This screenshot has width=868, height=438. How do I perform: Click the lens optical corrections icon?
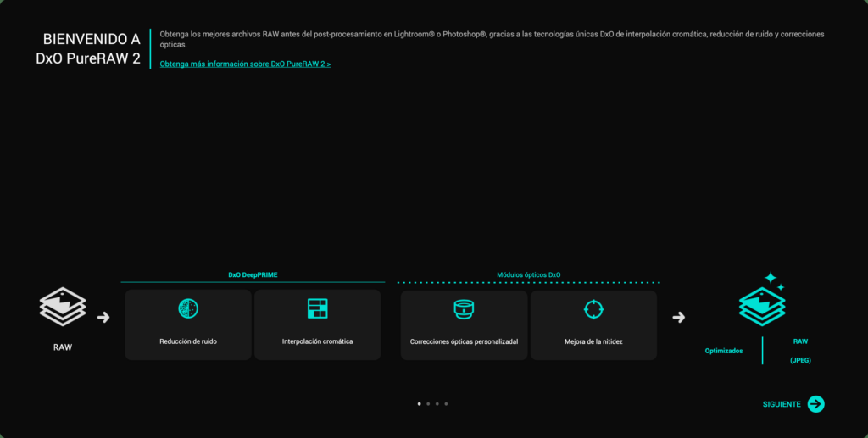pyautogui.click(x=464, y=309)
